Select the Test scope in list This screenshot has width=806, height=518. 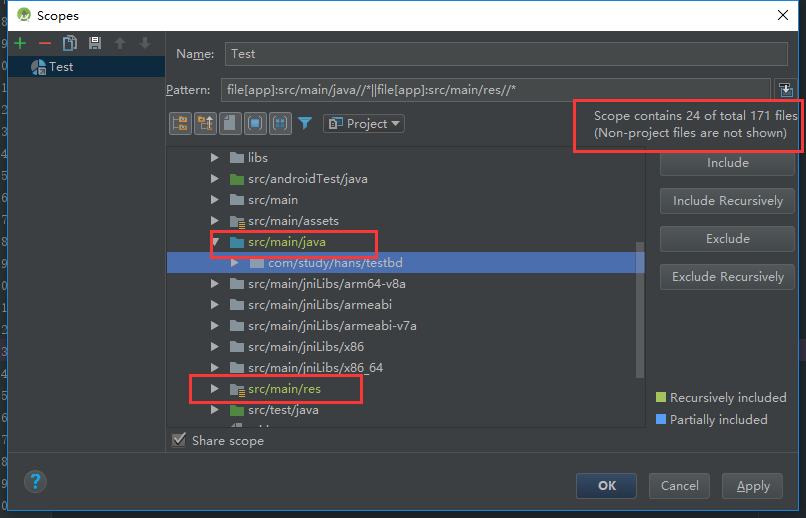(86, 67)
